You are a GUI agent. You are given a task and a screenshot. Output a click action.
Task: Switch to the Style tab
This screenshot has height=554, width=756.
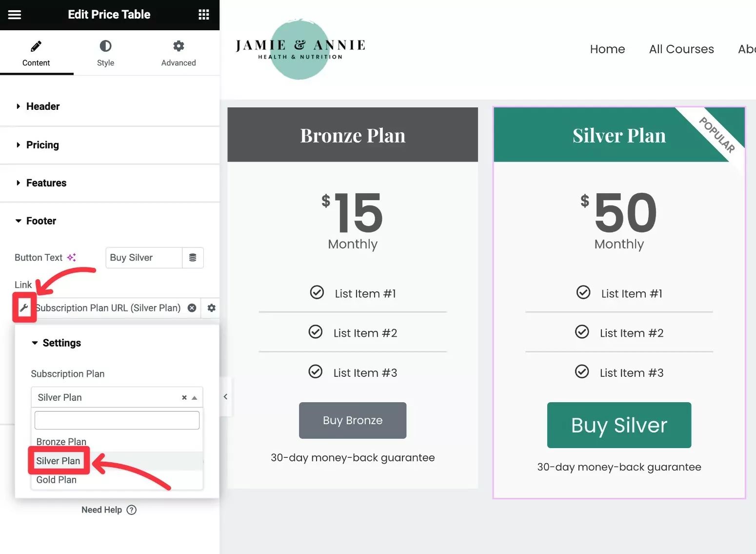pyautogui.click(x=105, y=53)
